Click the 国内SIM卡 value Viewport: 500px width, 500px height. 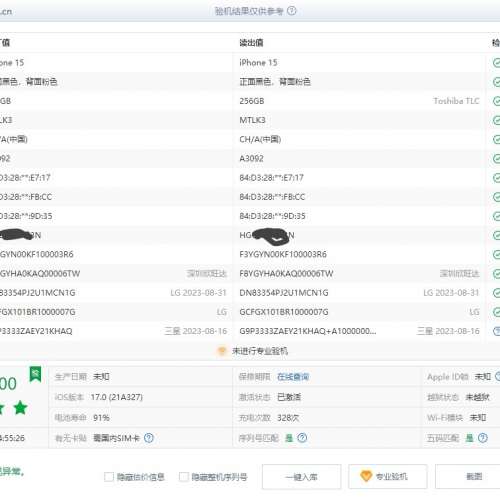pos(116,438)
